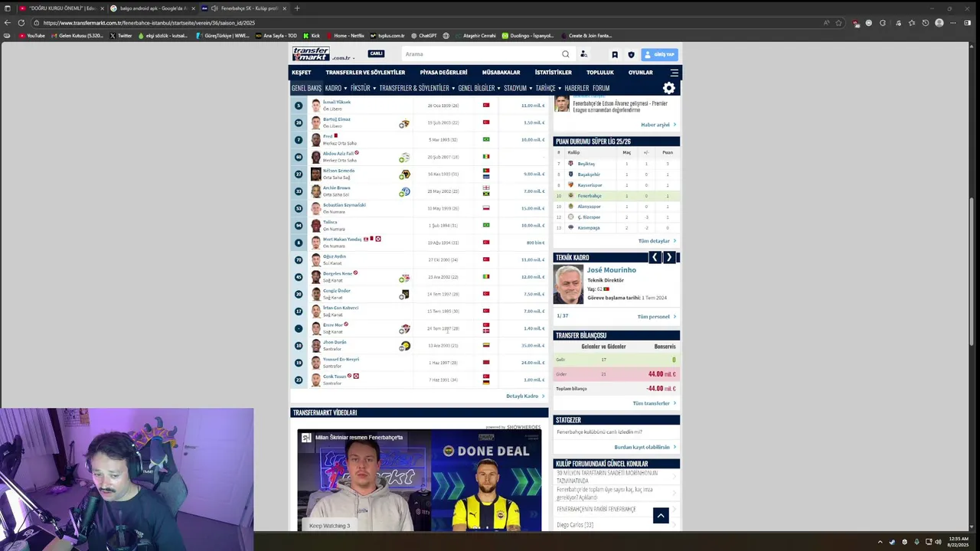Open TRANSFERLER VE SÖYLENTİLER main menu

365,73
